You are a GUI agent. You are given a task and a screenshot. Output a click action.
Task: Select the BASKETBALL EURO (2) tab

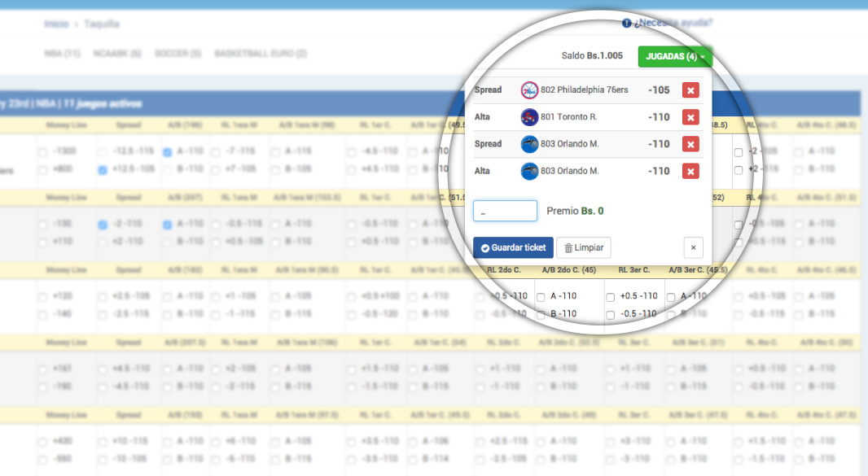click(261, 54)
